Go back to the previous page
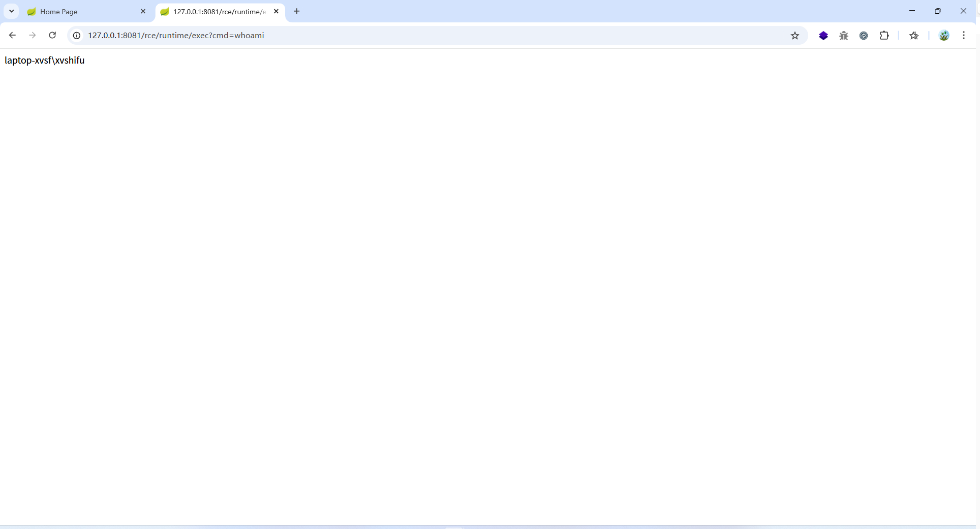The image size is (980, 529). click(12, 35)
